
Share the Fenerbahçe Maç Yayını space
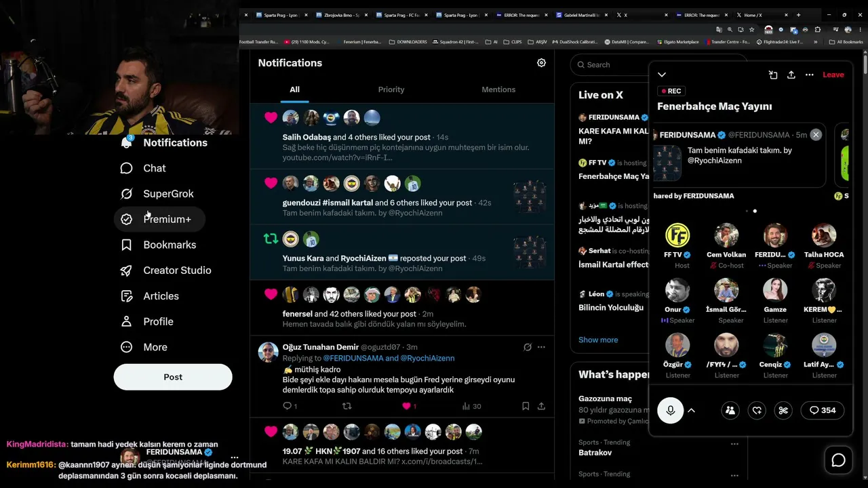791,75
